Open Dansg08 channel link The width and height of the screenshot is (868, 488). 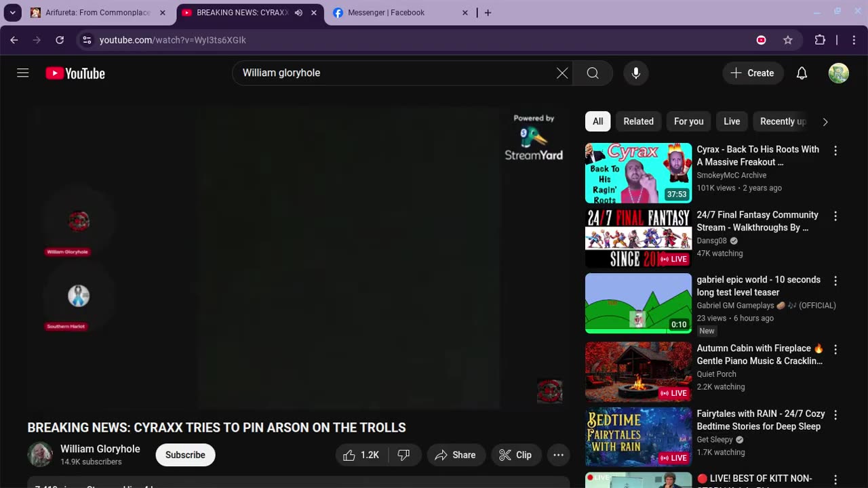pos(712,241)
